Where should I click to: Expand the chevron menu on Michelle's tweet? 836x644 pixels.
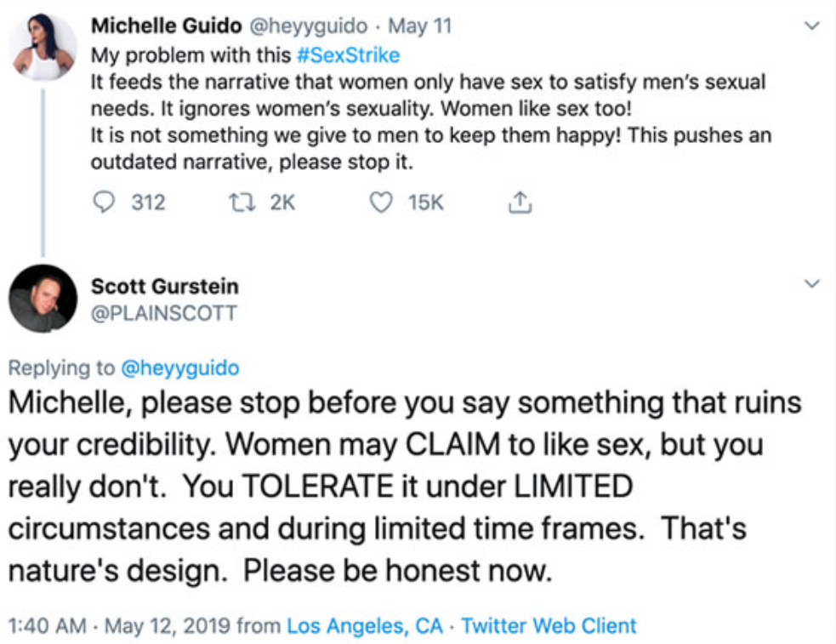point(812,27)
